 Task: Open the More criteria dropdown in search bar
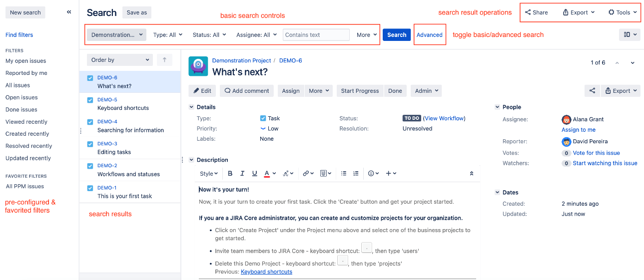click(x=366, y=35)
